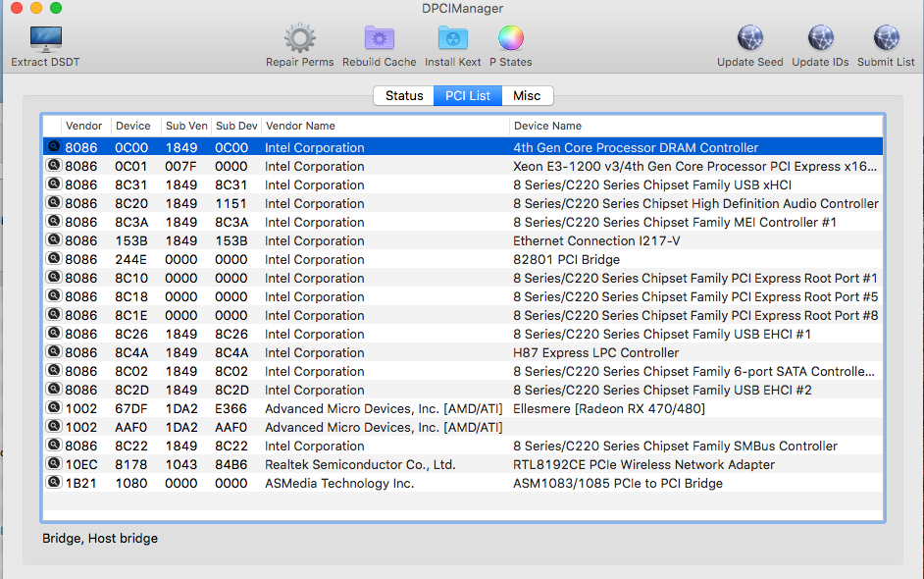Click the magnifier icon for device 67DF
The height and width of the screenshot is (579, 924).
coord(54,408)
